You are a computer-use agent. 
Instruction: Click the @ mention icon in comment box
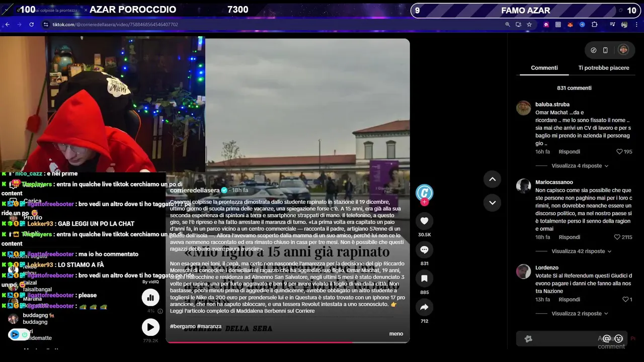[607, 339]
